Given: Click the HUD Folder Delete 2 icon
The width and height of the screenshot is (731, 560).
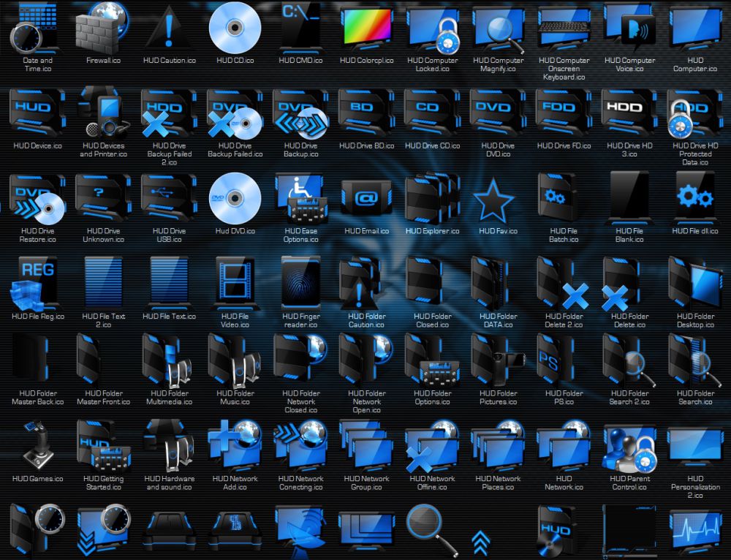Looking at the screenshot, I should tap(564, 284).
